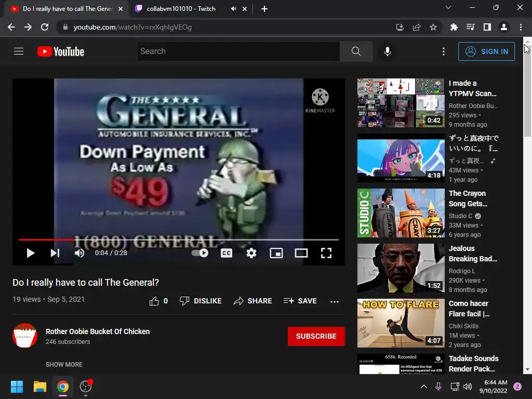
Task: Focus the YouTube search field
Action: coord(238,51)
